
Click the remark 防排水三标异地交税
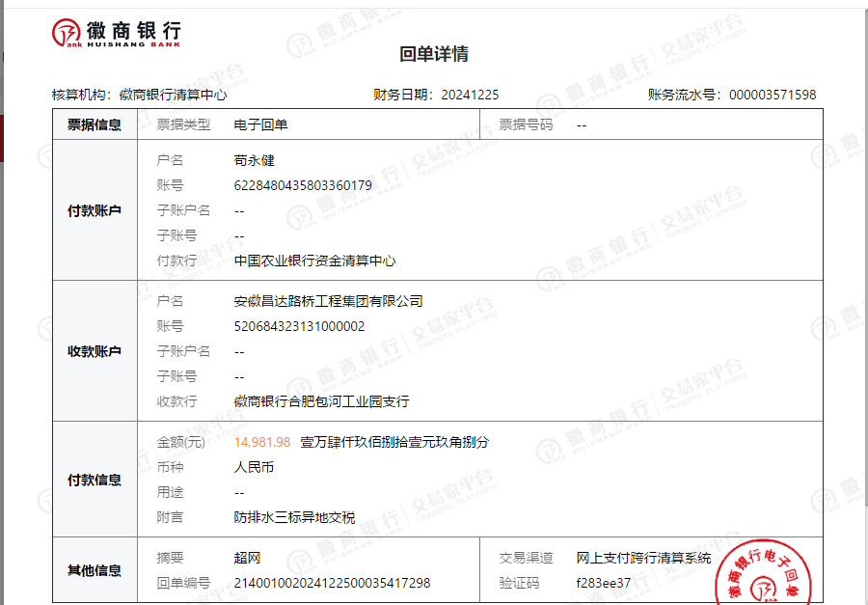tap(294, 517)
